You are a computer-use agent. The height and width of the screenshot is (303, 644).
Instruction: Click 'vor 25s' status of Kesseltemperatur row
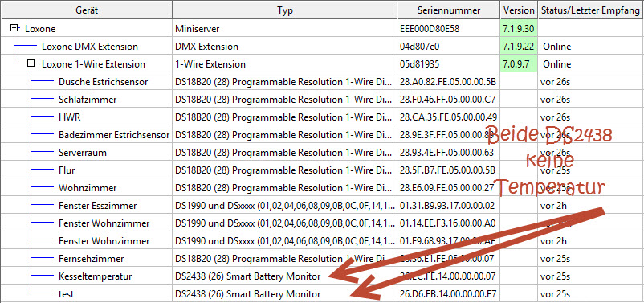point(556,276)
